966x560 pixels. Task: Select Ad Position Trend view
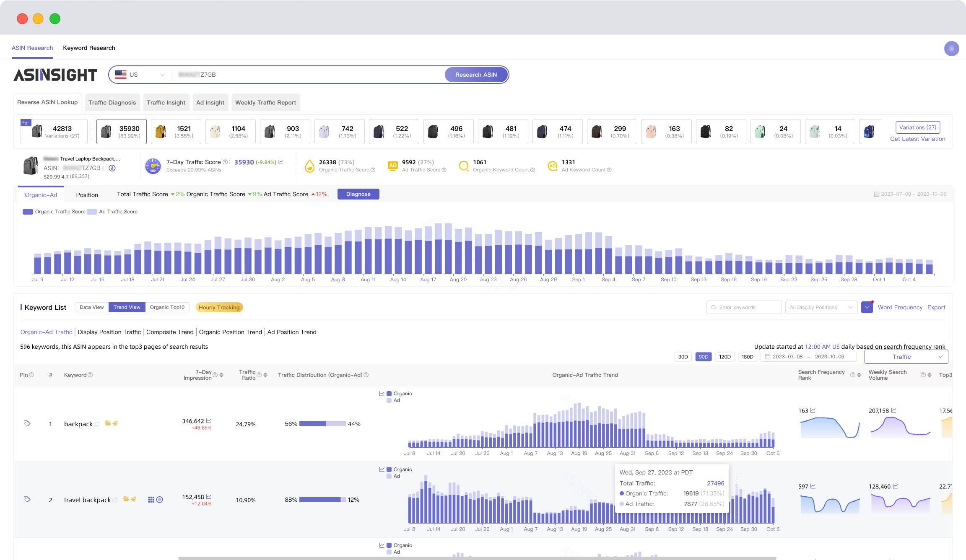pos(292,332)
